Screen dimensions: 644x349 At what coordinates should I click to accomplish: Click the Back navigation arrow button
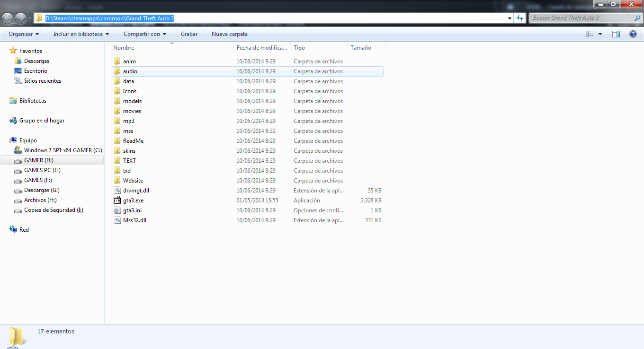pos(8,18)
